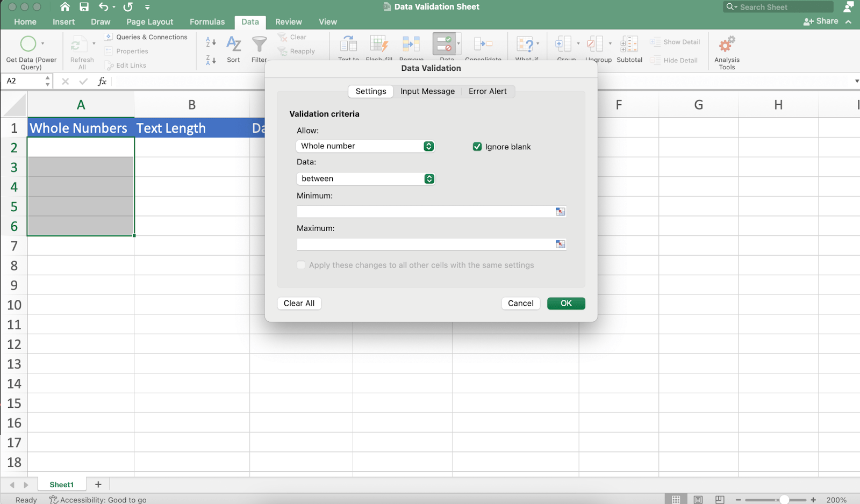The height and width of the screenshot is (504, 860).
Task: Open the Allow dropdown showing Whole number
Action: click(365, 146)
